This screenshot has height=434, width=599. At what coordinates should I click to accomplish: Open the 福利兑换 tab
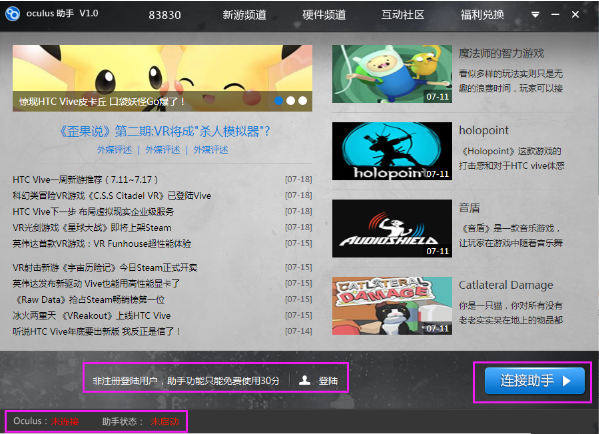[482, 15]
